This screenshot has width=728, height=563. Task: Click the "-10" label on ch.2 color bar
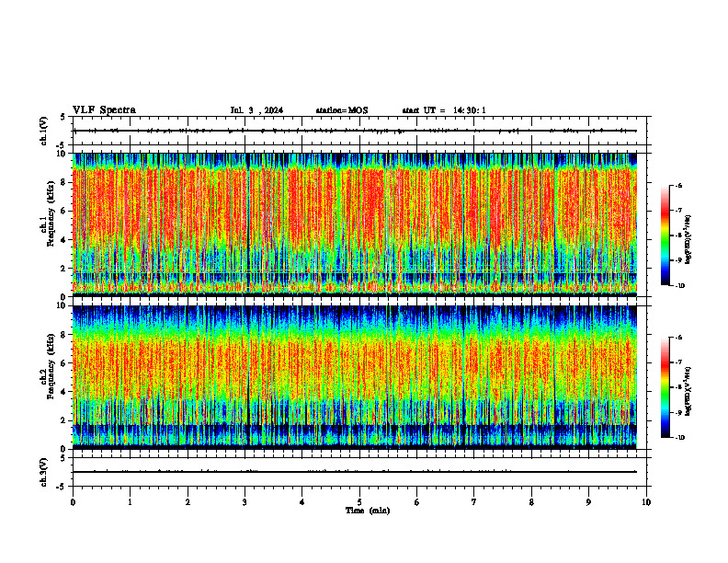(679, 437)
